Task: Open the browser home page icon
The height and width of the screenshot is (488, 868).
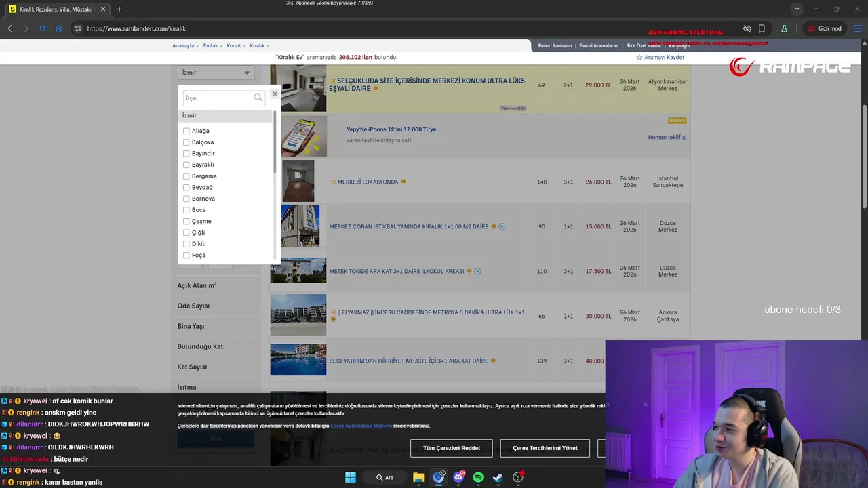Action: 58,28
